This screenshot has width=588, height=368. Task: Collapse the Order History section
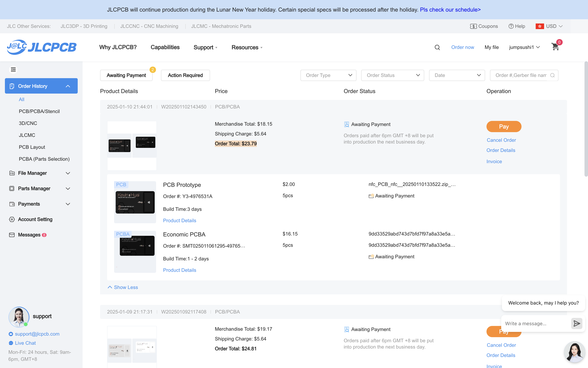(x=68, y=86)
